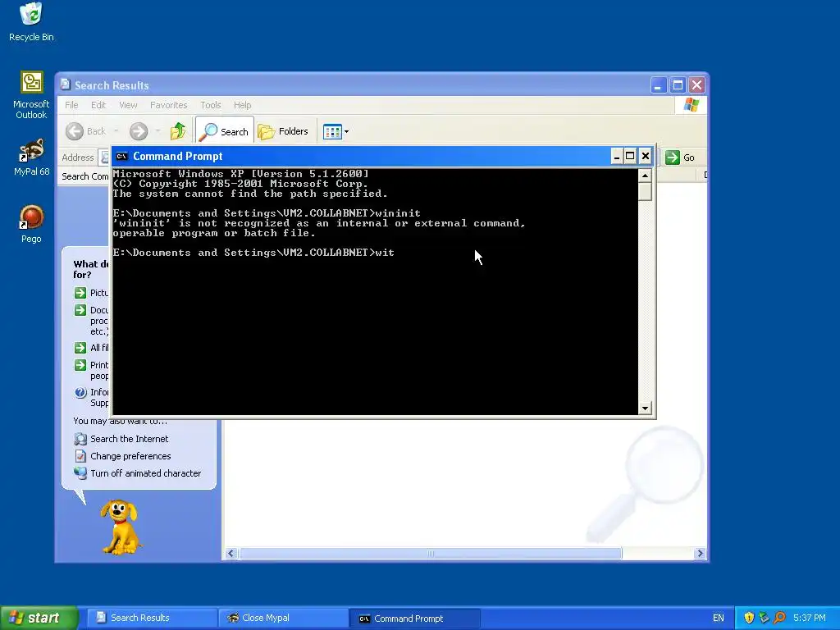Click the animated dog search companion
Viewport: 840px width, 630px height.
[x=121, y=527]
